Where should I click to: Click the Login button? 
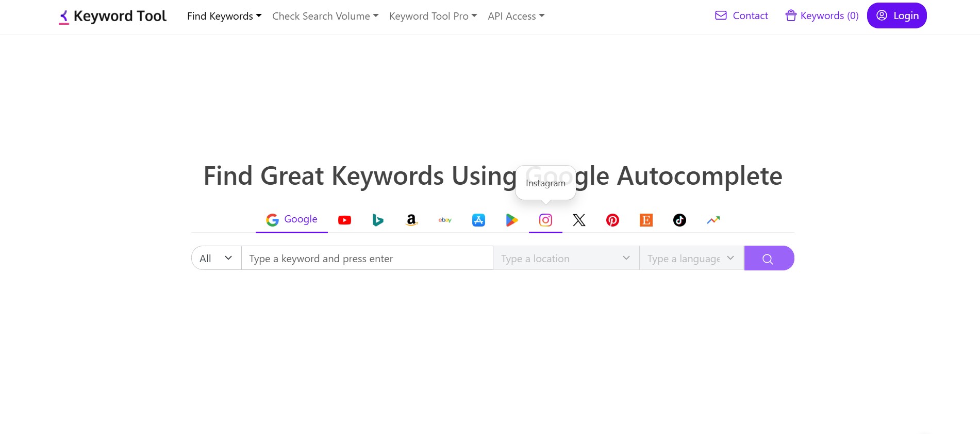coord(897,15)
